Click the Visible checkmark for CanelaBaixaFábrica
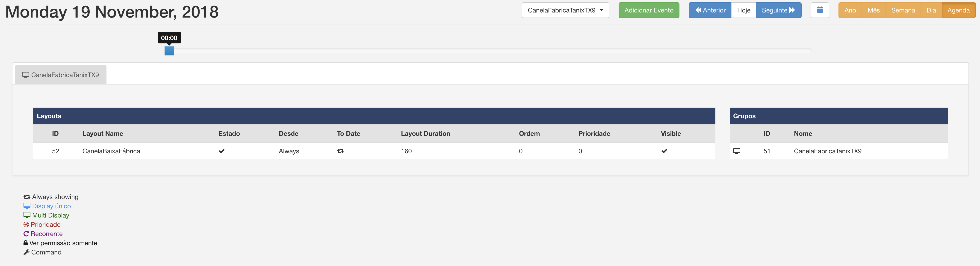 pyautogui.click(x=664, y=151)
